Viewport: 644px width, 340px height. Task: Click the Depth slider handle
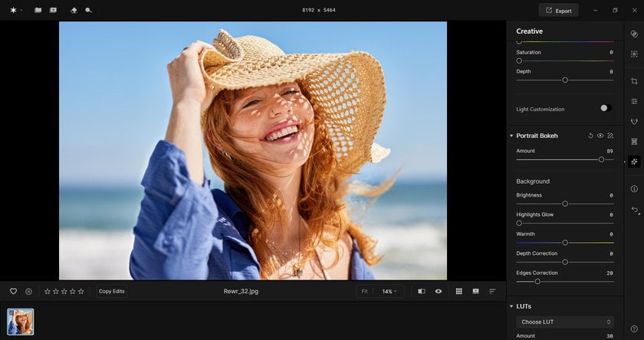(x=565, y=80)
